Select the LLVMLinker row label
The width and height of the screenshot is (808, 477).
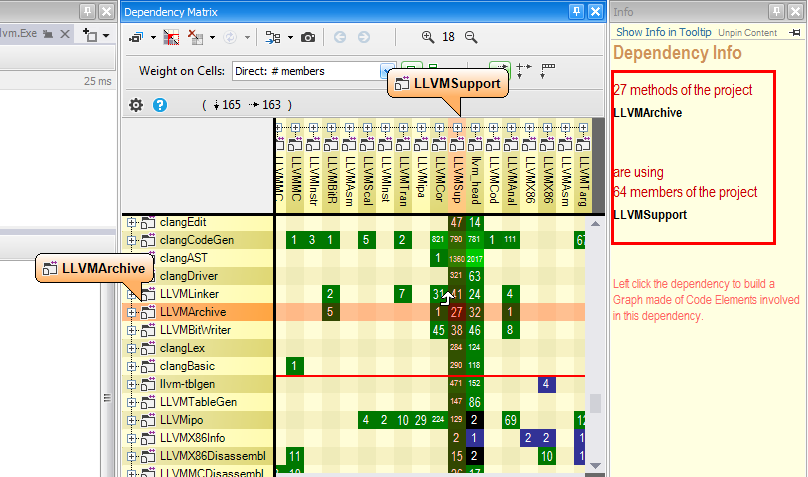coord(189,294)
